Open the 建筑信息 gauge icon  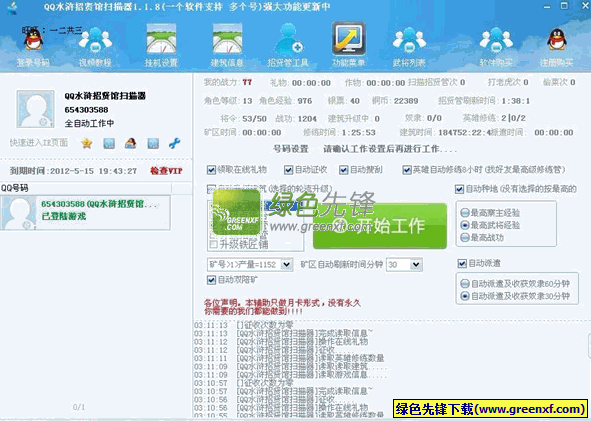click(227, 39)
